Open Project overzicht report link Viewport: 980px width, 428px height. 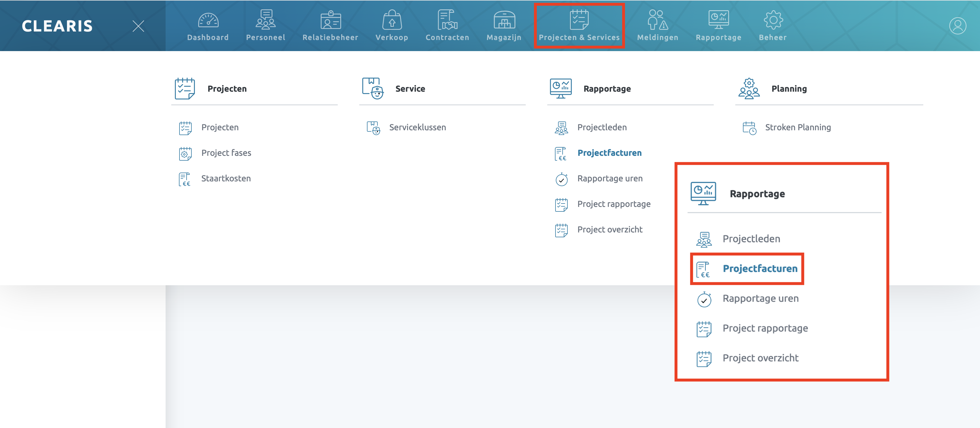(x=609, y=230)
